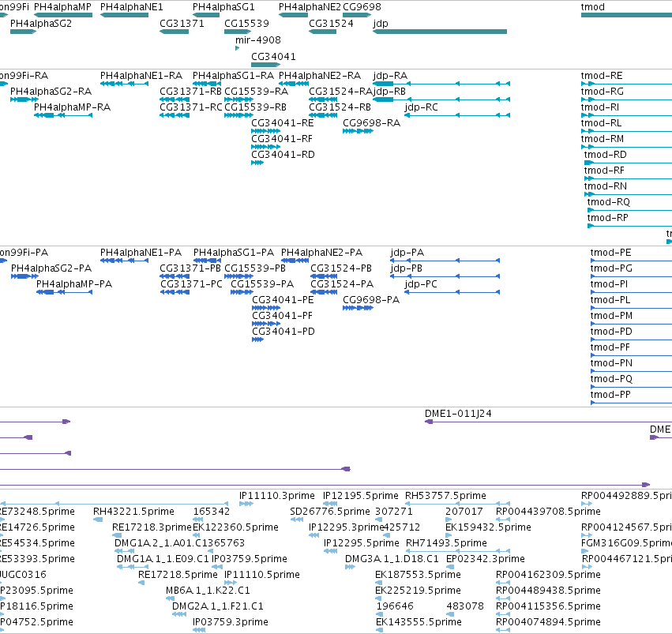Screen dimensions: 672x634
Task: Open the CG31371 gene label
Action: coord(182,24)
